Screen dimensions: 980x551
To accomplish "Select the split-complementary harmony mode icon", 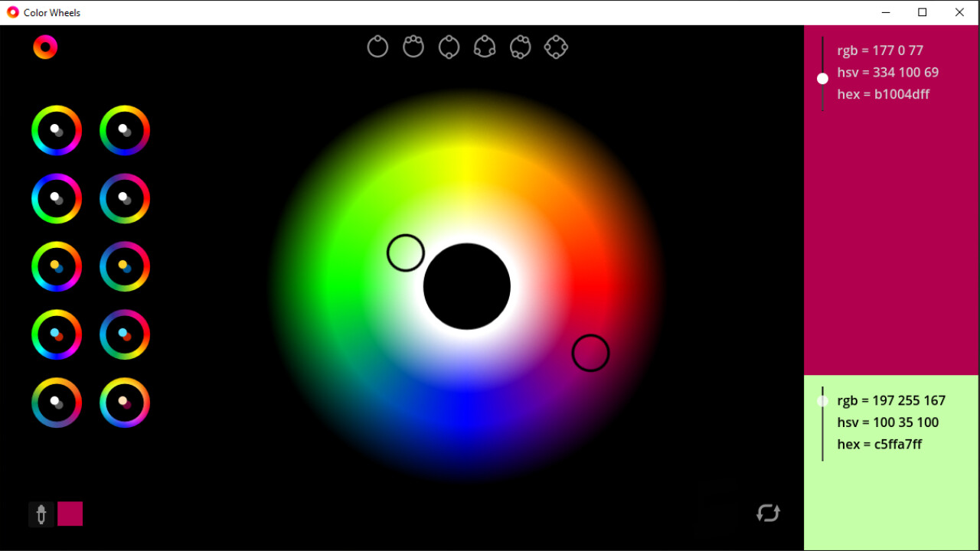I will [521, 46].
